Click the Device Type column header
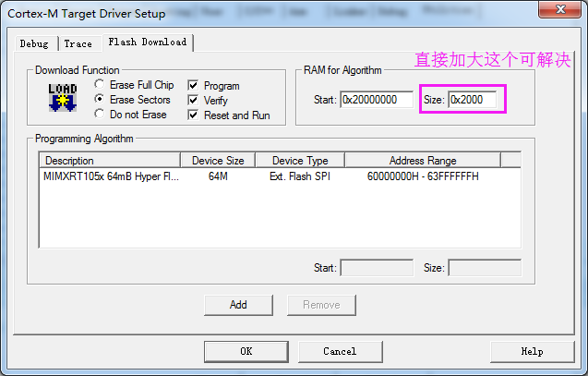Viewport: 588px width, 376px height. pyautogui.click(x=298, y=161)
